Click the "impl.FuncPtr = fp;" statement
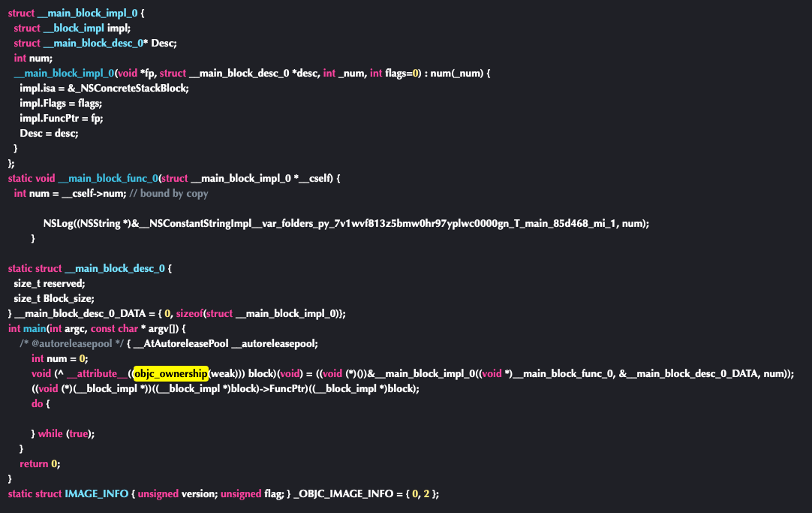 pos(61,118)
